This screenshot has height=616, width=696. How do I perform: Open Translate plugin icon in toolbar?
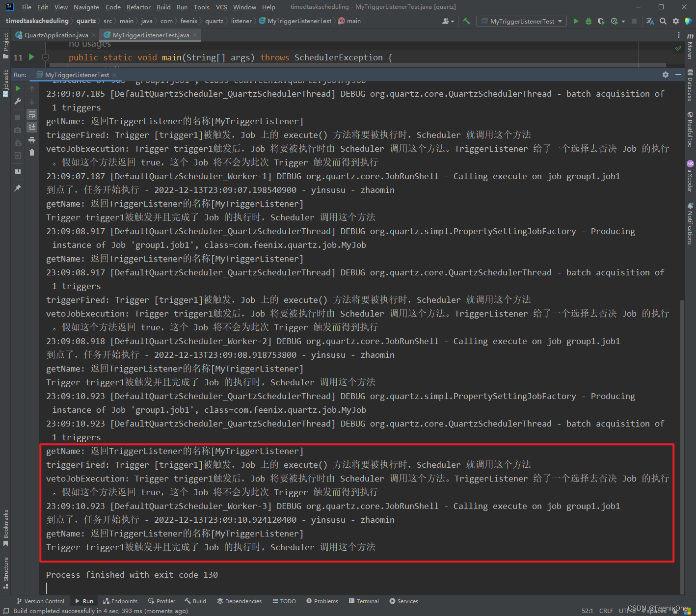pos(650,21)
